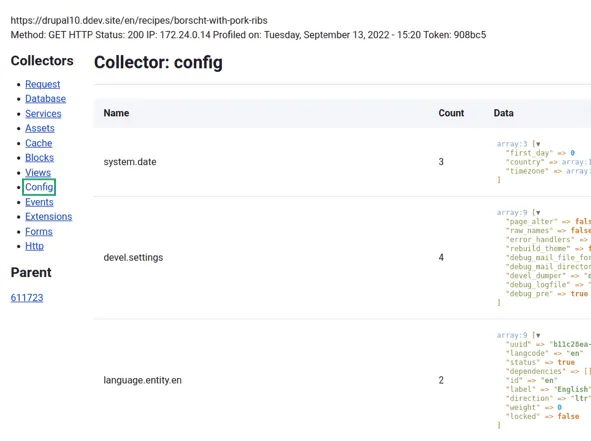This screenshot has width=591, height=441.
Task: Open the Forms collector
Action: [x=39, y=231]
